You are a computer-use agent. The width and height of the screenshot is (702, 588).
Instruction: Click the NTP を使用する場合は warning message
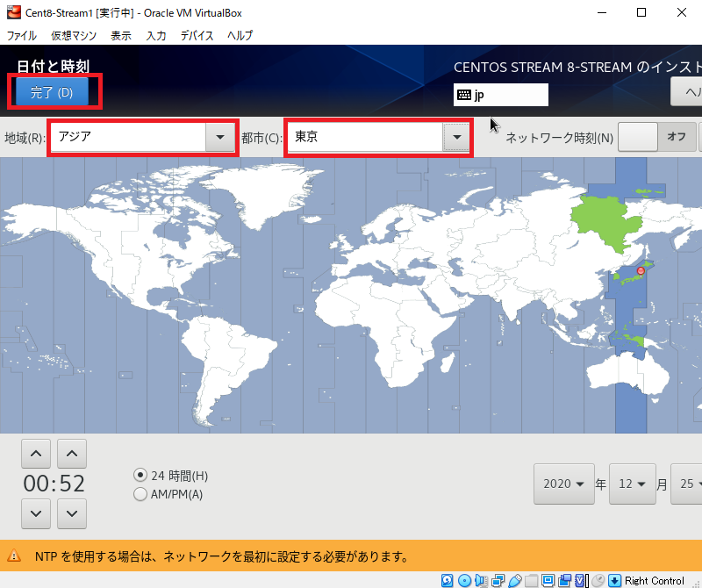click(x=222, y=556)
